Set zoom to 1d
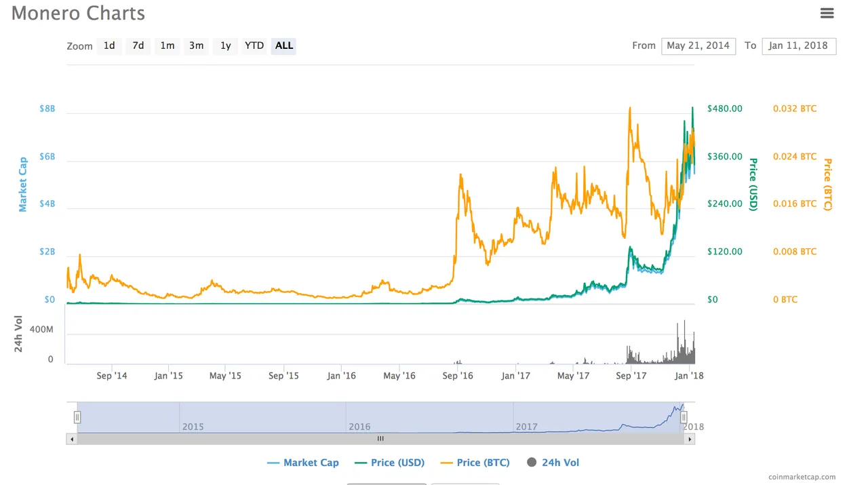The width and height of the screenshot is (868, 485). tap(109, 45)
